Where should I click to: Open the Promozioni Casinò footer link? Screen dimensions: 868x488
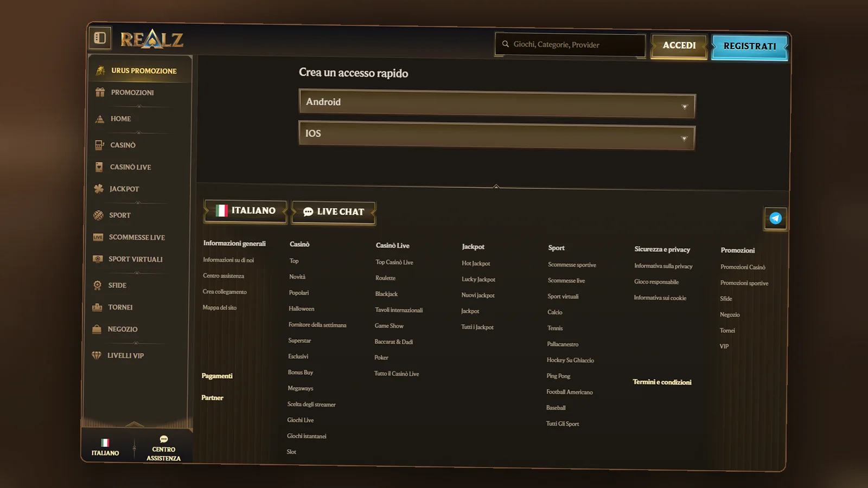pyautogui.click(x=743, y=267)
